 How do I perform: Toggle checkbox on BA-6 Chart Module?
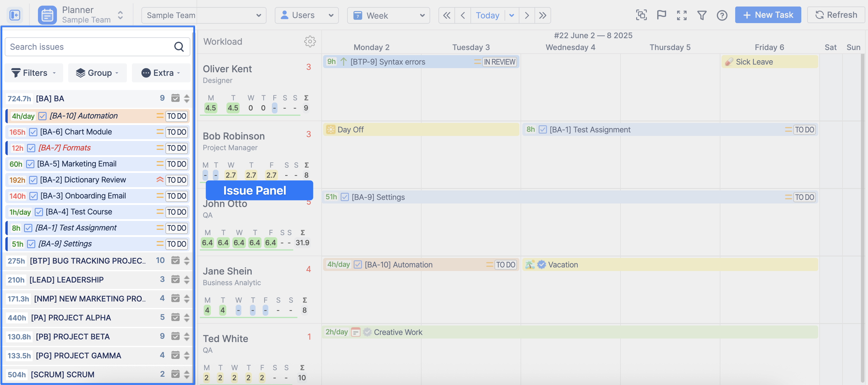pyautogui.click(x=33, y=132)
